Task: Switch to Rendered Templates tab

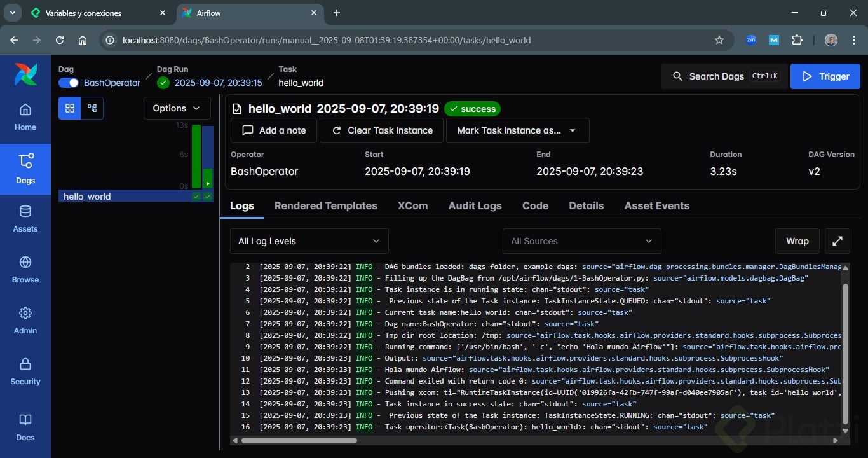Action: point(325,205)
